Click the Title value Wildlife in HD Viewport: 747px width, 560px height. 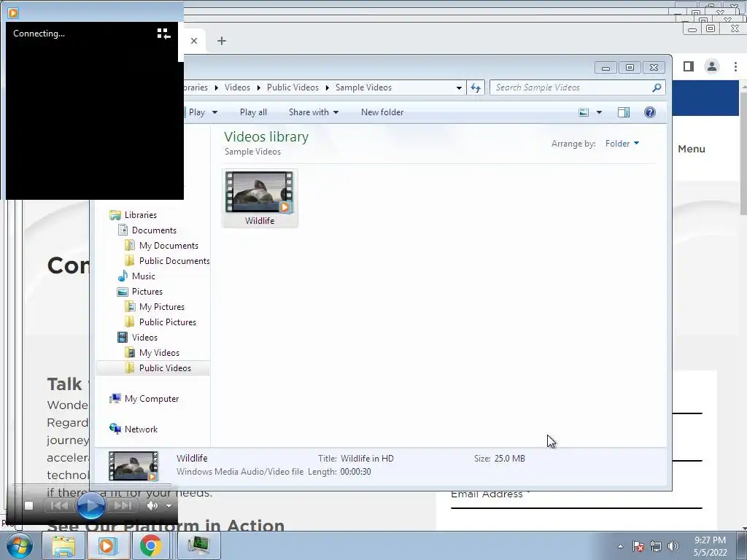point(367,459)
